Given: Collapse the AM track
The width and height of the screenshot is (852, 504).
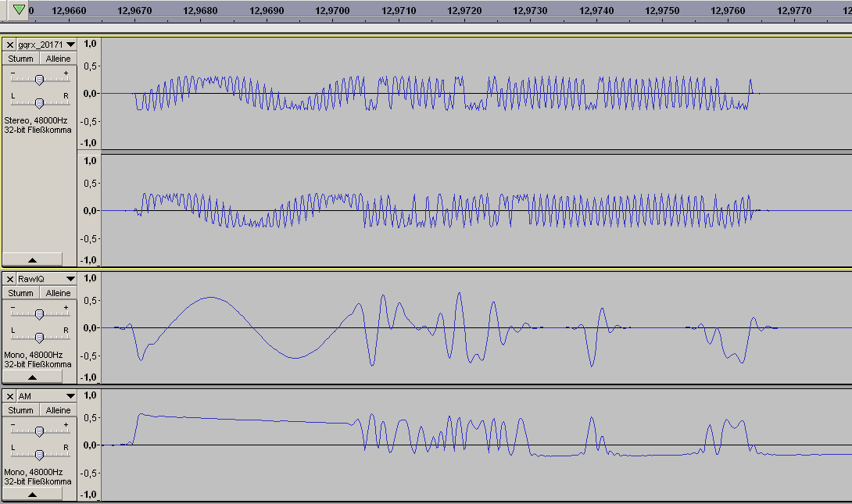Looking at the screenshot, I should tap(32, 494).
